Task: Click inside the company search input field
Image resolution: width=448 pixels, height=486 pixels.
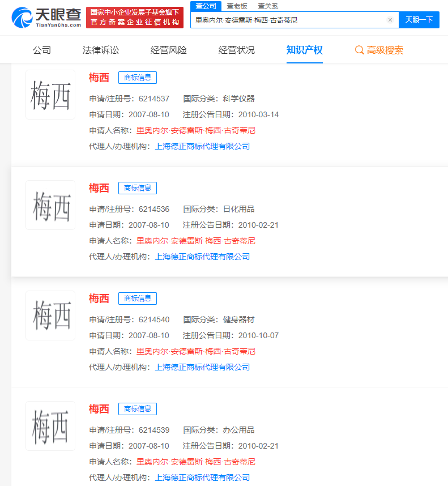Action: click(x=289, y=20)
